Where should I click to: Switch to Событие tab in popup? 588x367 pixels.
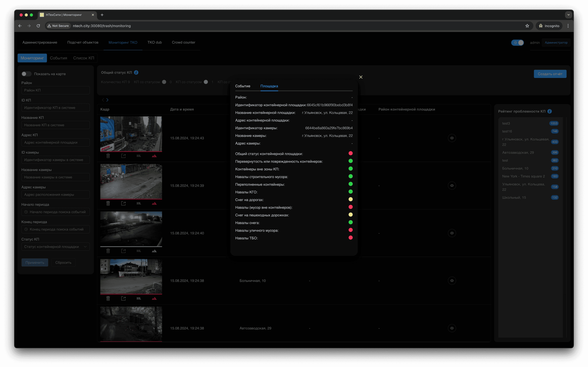242,86
